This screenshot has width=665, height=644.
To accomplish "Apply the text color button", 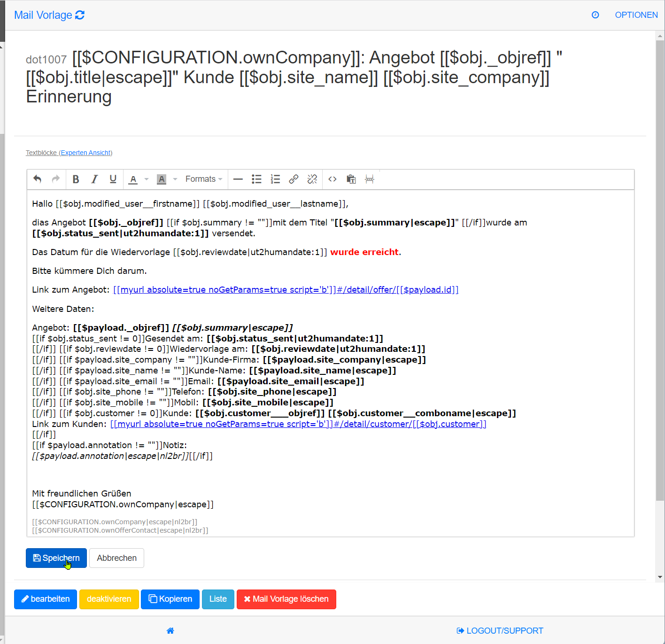I will click(133, 179).
